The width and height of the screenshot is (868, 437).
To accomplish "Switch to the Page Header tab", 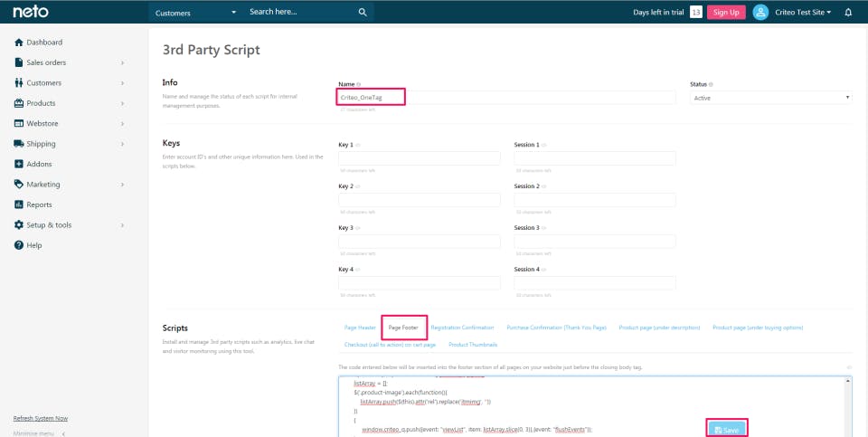I will click(360, 328).
